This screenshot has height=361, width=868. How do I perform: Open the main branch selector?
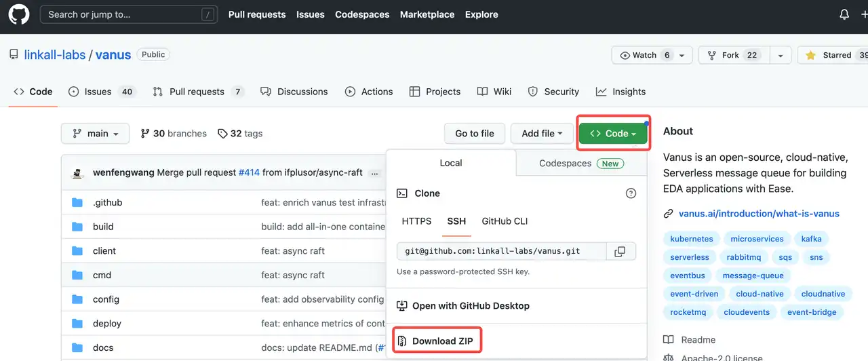[x=95, y=134]
